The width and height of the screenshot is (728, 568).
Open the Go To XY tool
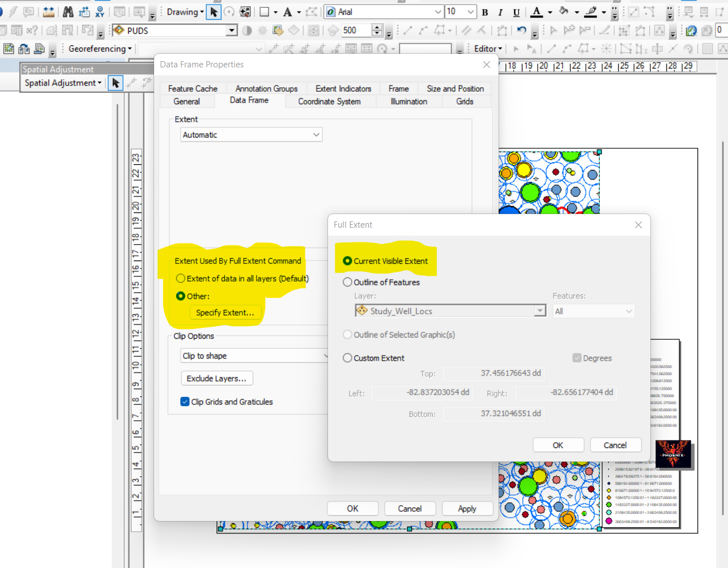coord(100,11)
